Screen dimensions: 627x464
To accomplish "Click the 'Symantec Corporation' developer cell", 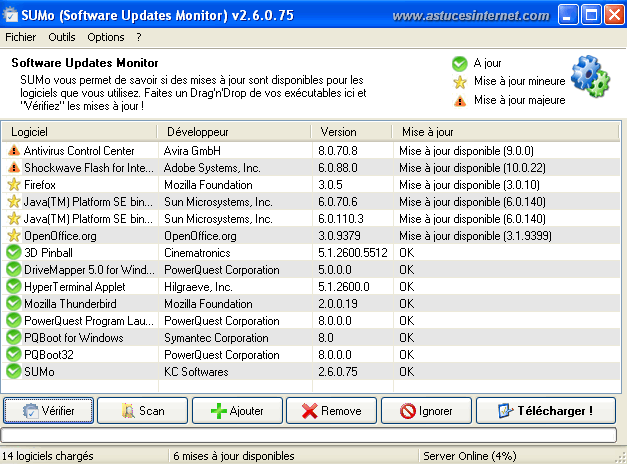I will tap(216, 338).
